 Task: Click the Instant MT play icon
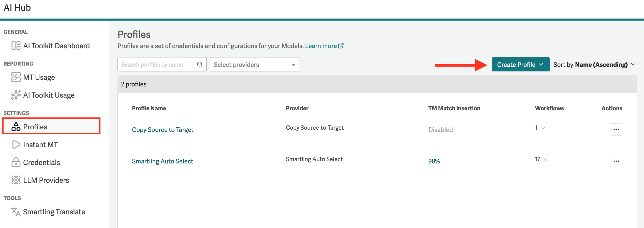(x=16, y=144)
